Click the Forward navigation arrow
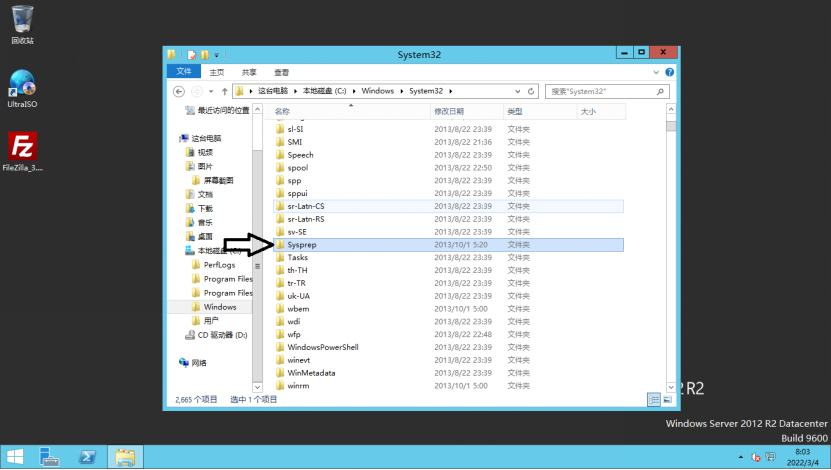 [197, 91]
